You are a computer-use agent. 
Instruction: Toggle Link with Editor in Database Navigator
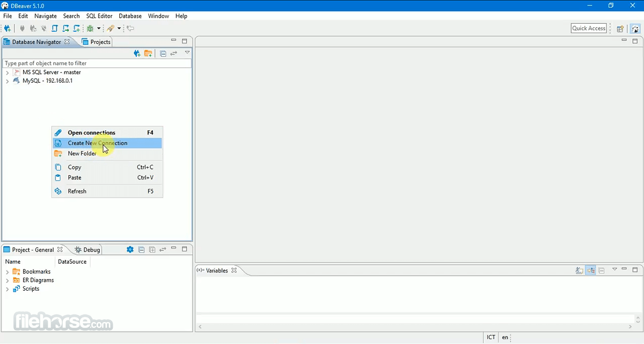click(x=174, y=54)
